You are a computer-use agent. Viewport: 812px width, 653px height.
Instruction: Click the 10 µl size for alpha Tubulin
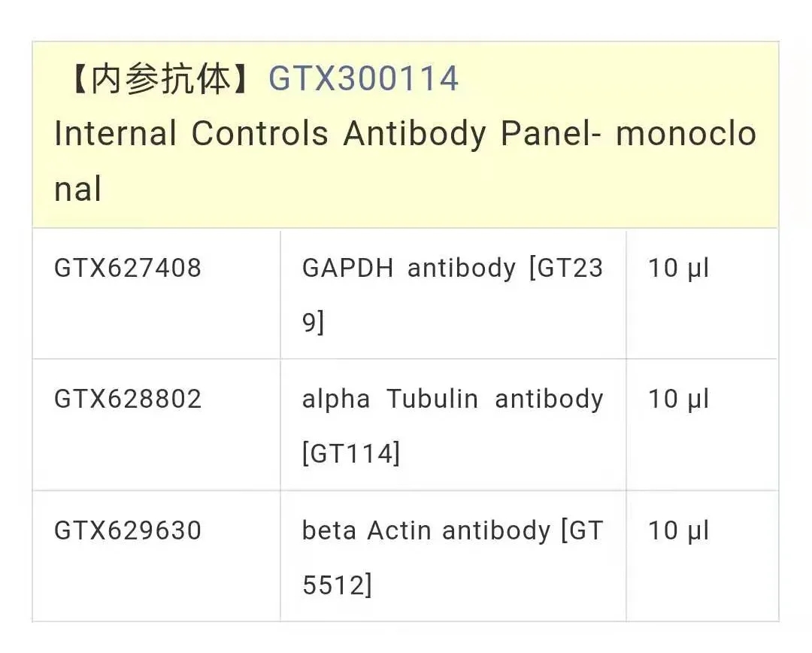[x=678, y=399]
